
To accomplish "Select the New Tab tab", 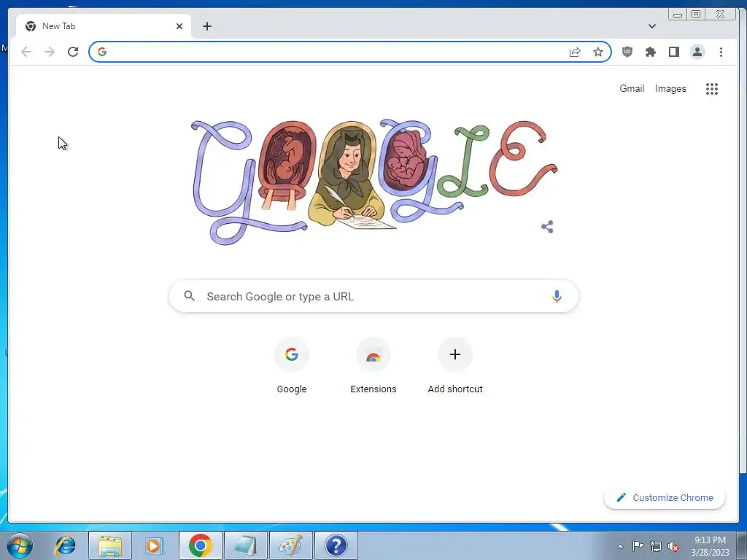I will (104, 26).
